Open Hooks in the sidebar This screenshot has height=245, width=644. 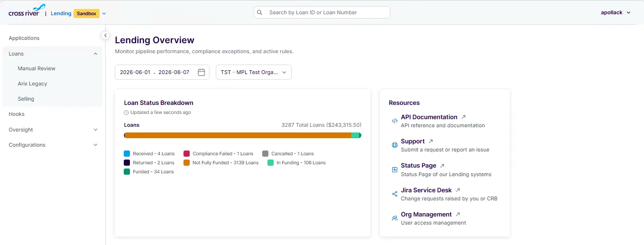click(17, 114)
